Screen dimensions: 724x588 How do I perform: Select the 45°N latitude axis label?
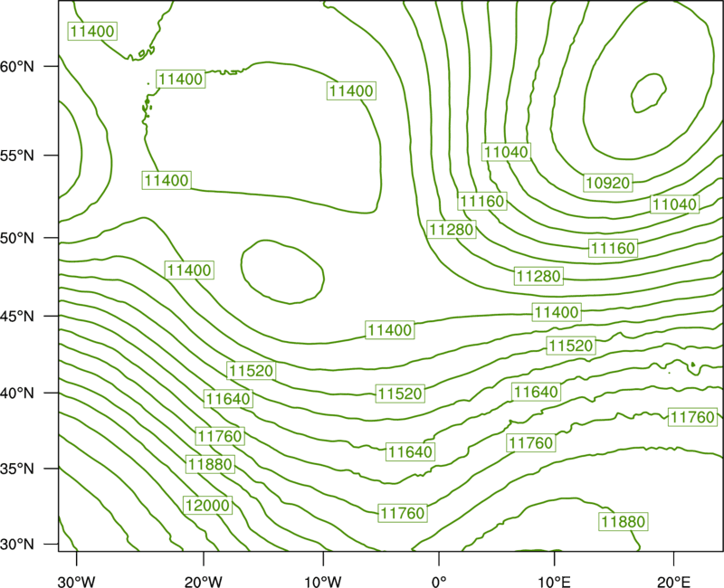pos(17,316)
